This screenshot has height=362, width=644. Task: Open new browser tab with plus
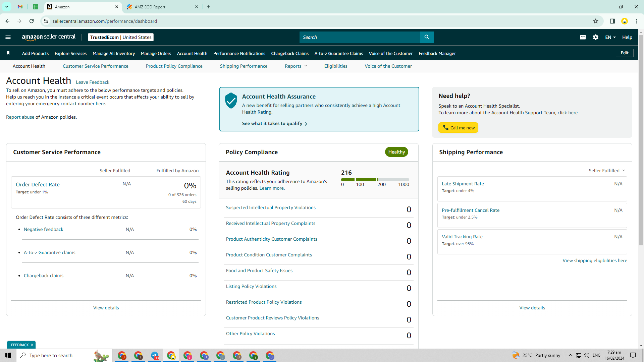coord(209,7)
